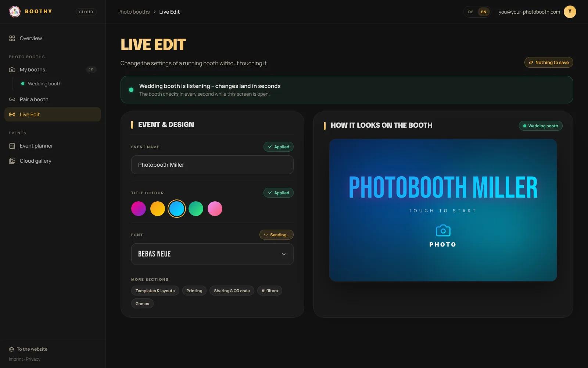
Task: Click the broadcast icon beside Live Edit
Action: click(12, 114)
